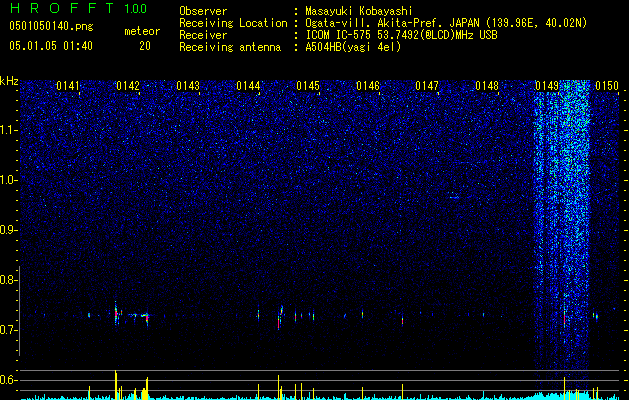Click the 0.6 kHz axis label
Viewport: 629px width, 400px height.
[x=9, y=380]
